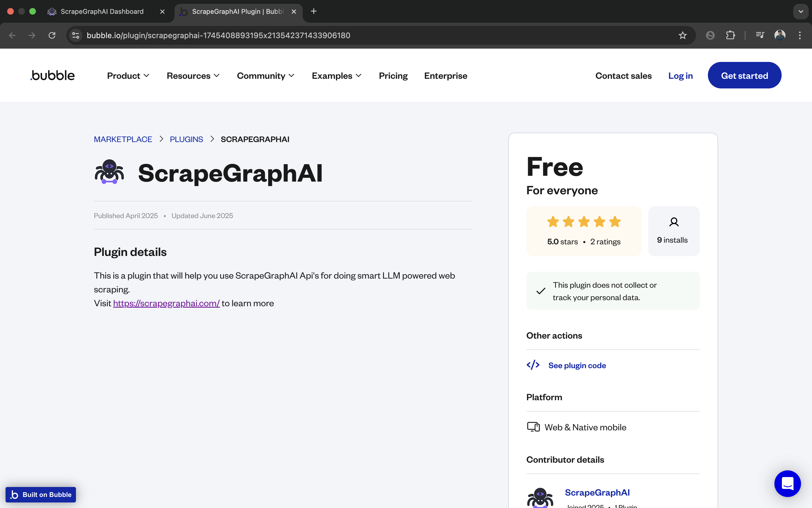The width and height of the screenshot is (812, 508).
Task: Close the ScrapeGraphAI Plugin Bubble tab
Action: click(x=294, y=11)
